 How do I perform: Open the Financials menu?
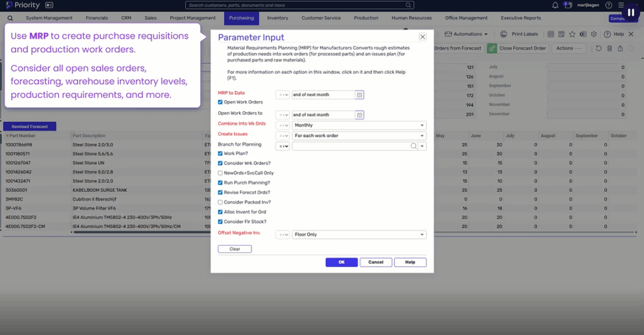97,18
